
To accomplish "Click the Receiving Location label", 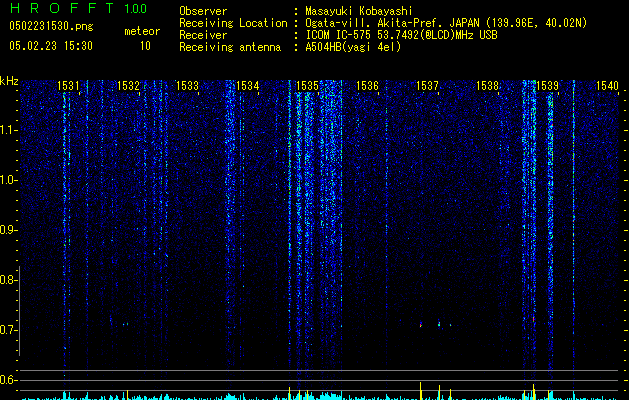I will [233, 23].
